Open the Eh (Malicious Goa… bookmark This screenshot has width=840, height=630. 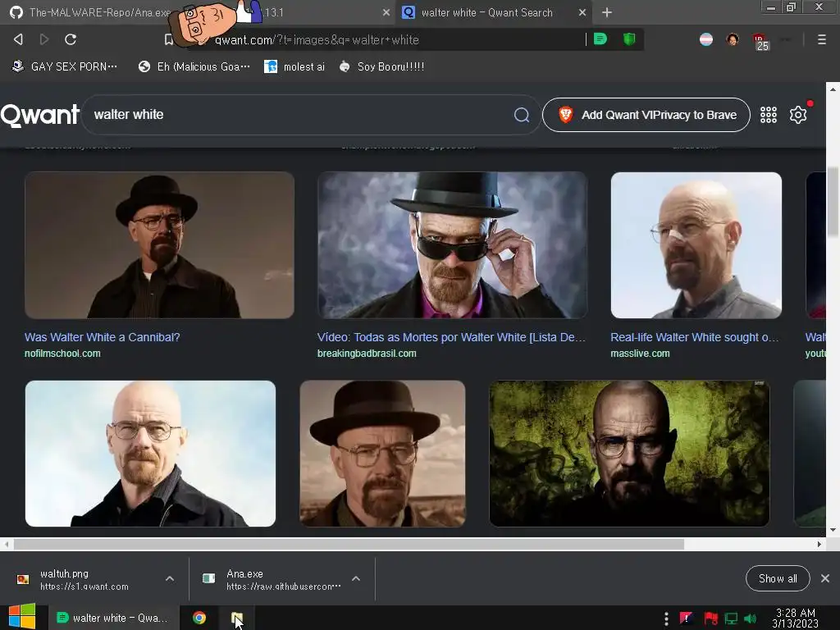pyautogui.click(x=194, y=66)
